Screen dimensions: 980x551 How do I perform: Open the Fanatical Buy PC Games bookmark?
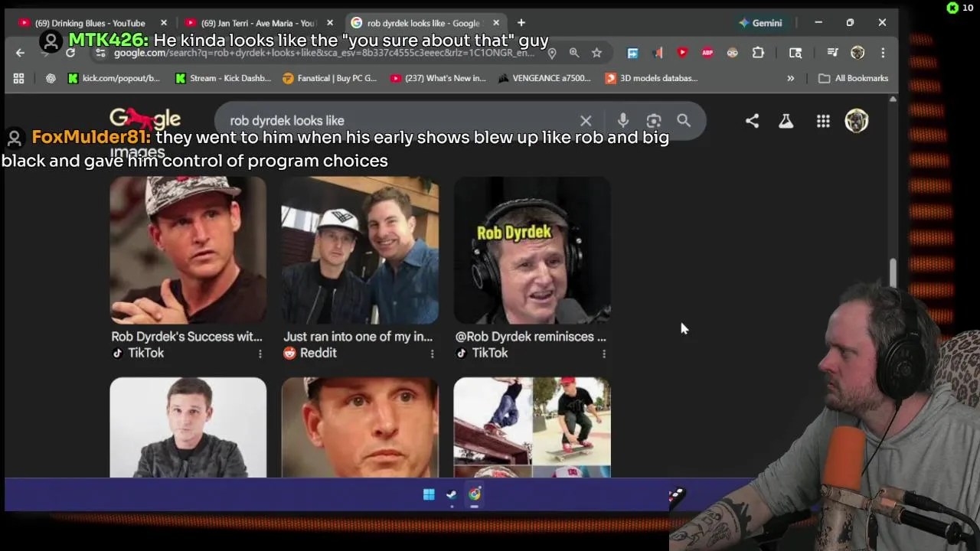coord(329,78)
